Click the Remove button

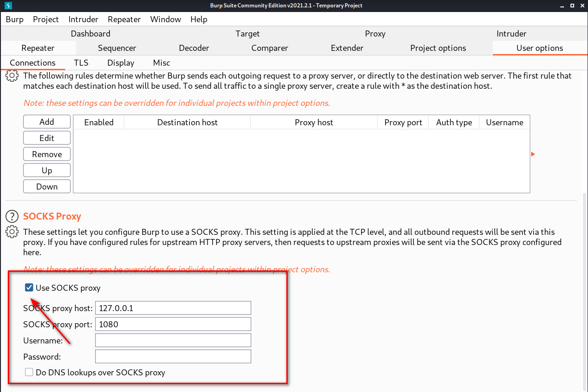pyautogui.click(x=47, y=154)
